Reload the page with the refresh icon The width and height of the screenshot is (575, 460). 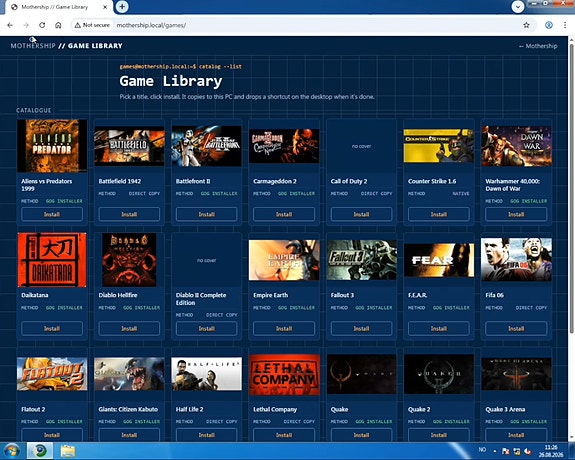[42, 25]
